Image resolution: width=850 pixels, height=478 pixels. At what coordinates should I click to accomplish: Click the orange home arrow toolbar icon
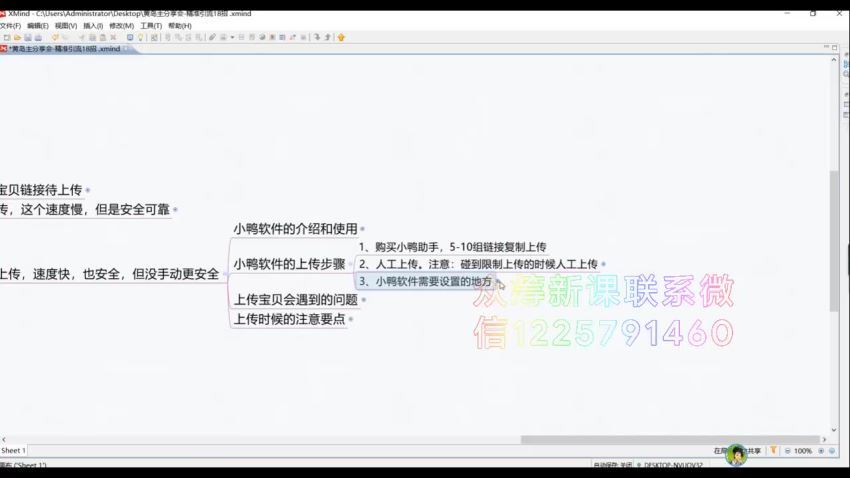point(341,37)
